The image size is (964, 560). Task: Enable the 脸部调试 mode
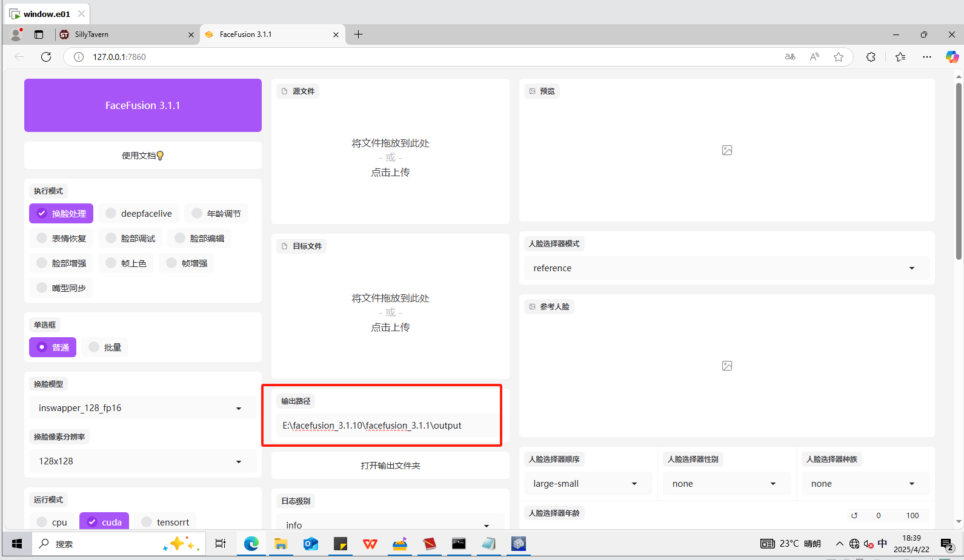click(130, 239)
